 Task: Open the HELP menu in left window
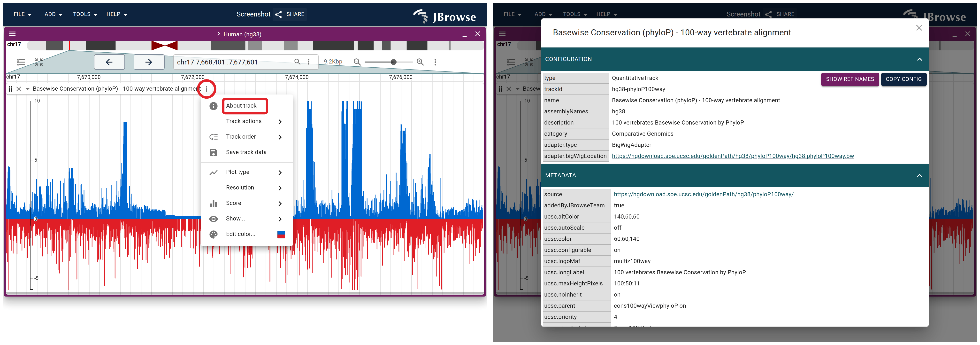coord(116,15)
